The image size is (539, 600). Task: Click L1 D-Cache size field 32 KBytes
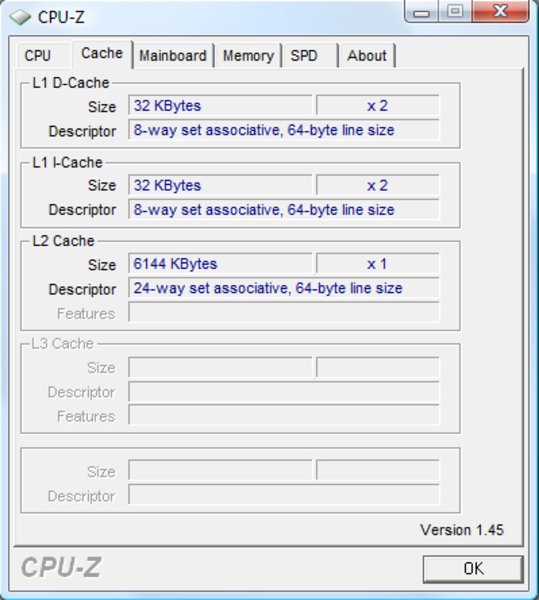[x=220, y=106]
